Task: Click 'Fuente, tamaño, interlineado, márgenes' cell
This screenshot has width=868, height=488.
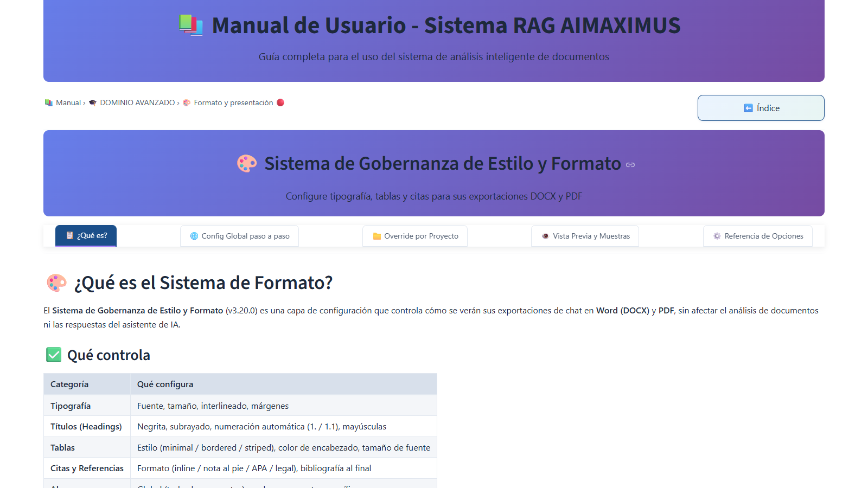Action: 284,406
